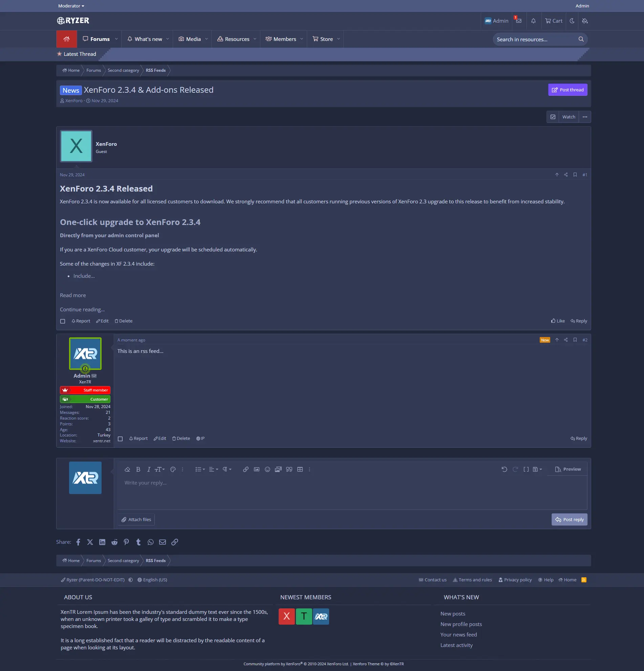This screenshot has height=671, width=644.
Task: Open the smilies picker in the editor
Action: point(267,469)
